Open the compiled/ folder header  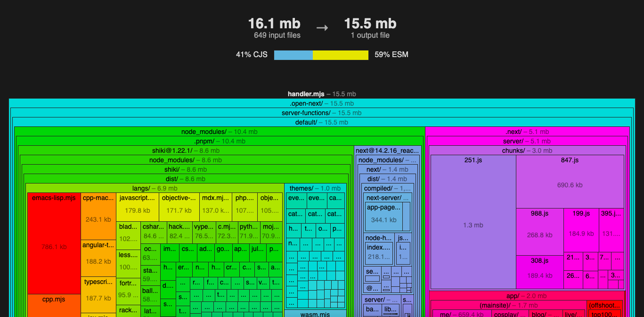387,188
